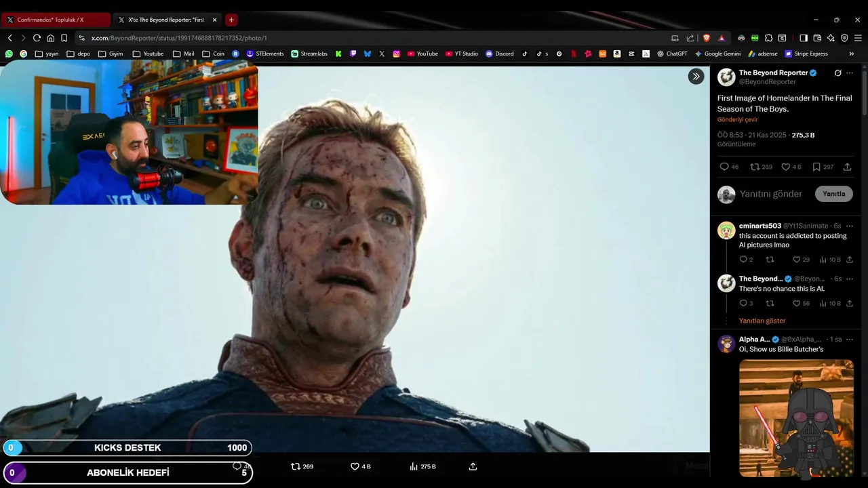Open the Amazon bookmark icon
868x488 pixels.
click(x=617, y=54)
